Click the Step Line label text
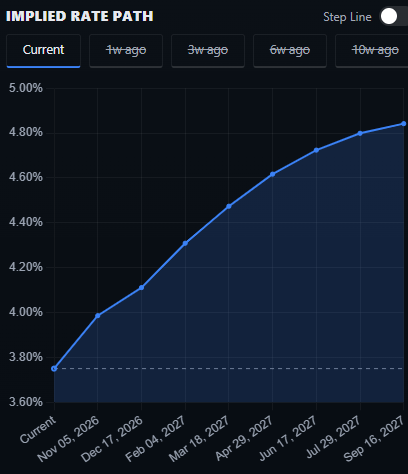 click(347, 17)
